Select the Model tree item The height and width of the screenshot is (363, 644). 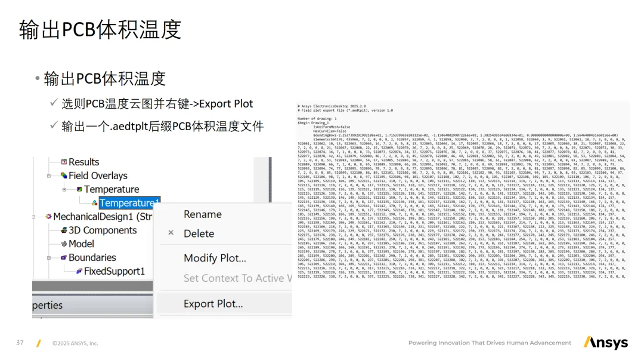point(81,244)
